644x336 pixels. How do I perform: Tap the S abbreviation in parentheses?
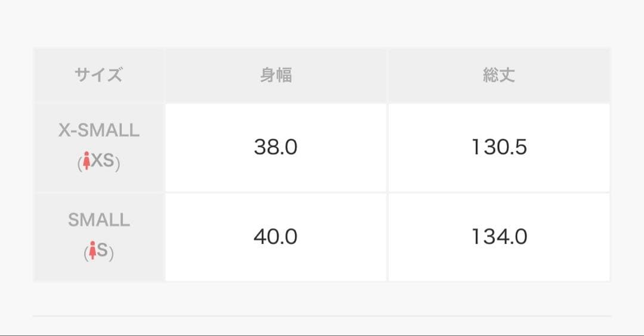tap(103, 251)
